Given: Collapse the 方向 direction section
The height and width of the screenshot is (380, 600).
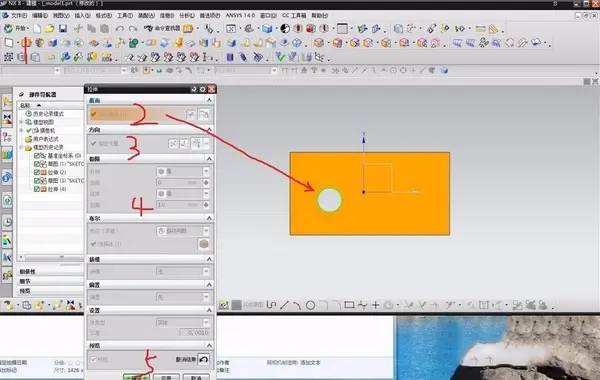Looking at the screenshot, I should [x=209, y=130].
